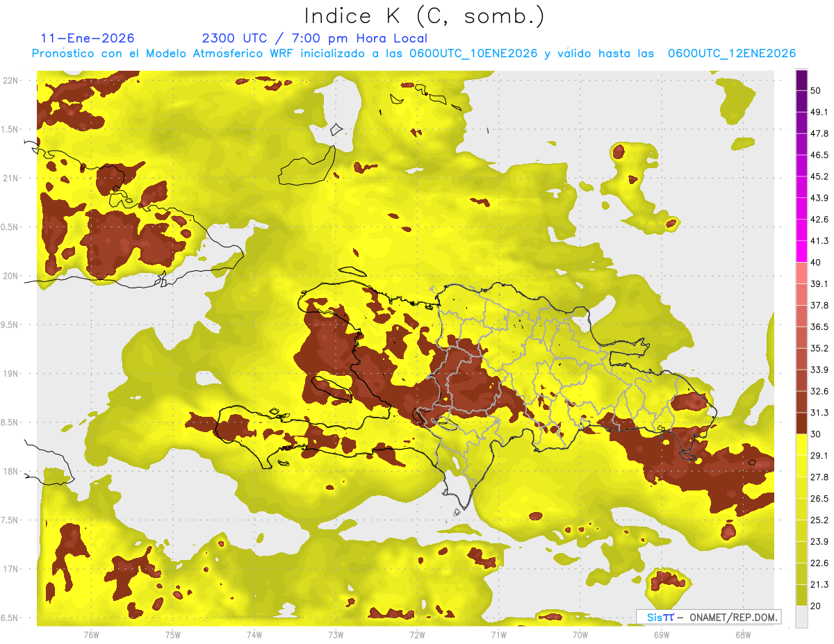This screenshot has height=644, width=834.
Task: Click the "22N" latitude axis label
Action: click(11, 80)
